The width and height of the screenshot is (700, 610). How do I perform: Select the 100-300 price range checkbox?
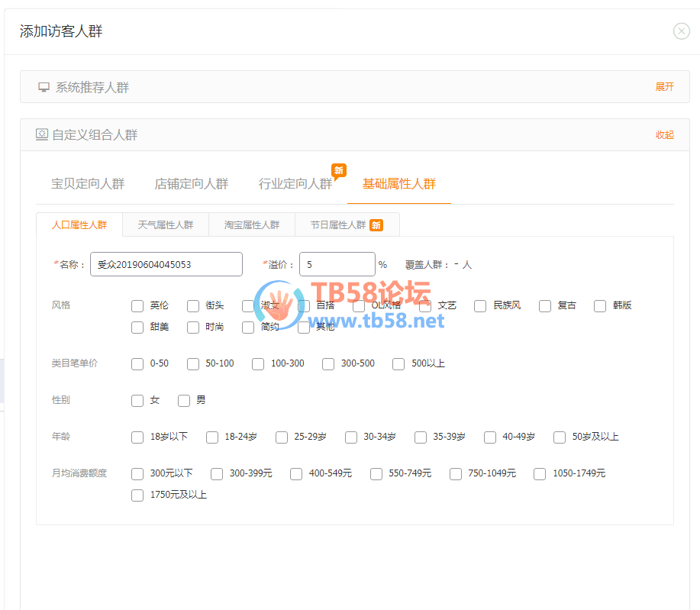258,364
